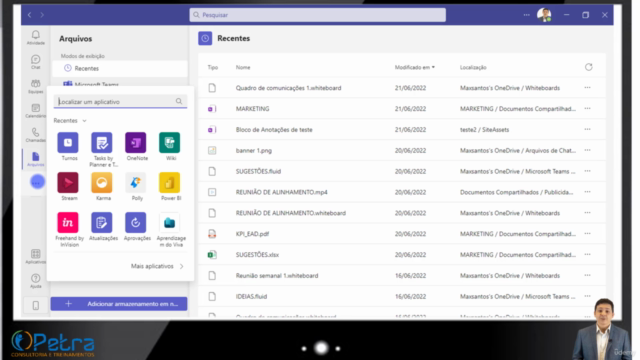Image resolution: width=640 pixels, height=360 pixels.
Task: Open REUNIÃO DE ALINHAMENTO.mp4 file
Action: (x=281, y=192)
